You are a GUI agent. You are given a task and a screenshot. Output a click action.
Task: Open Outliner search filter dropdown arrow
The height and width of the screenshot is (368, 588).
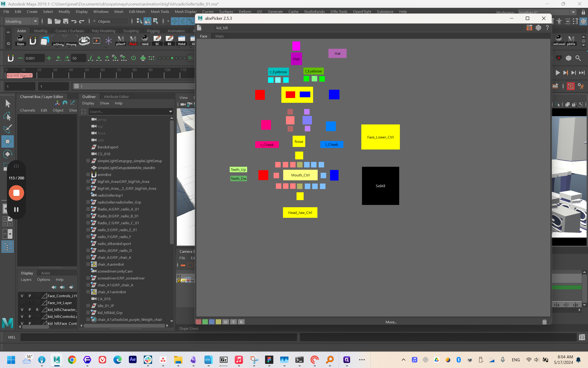click(171, 112)
